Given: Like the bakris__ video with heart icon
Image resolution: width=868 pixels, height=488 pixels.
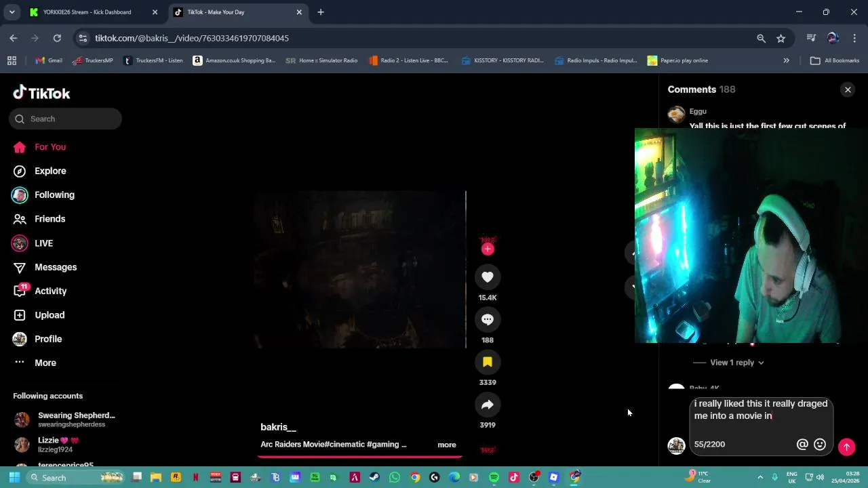Looking at the screenshot, I should tap(488, 277).
